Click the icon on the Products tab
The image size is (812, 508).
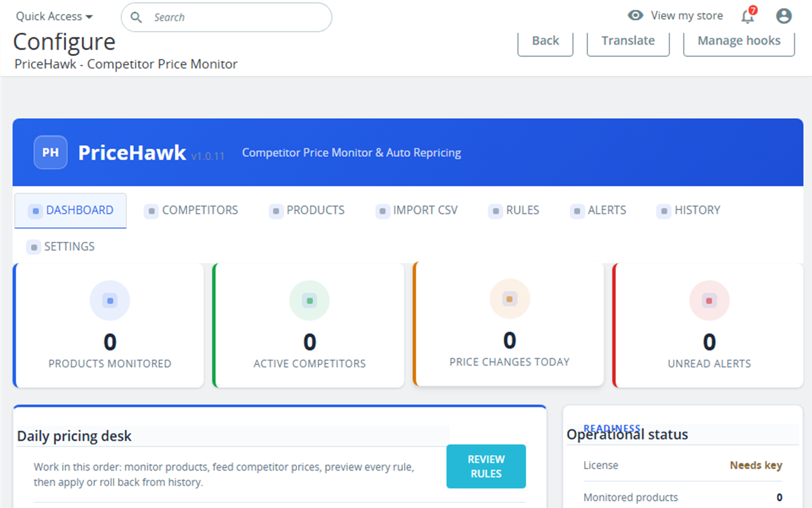pyautogui.click(x=276, y=211)
